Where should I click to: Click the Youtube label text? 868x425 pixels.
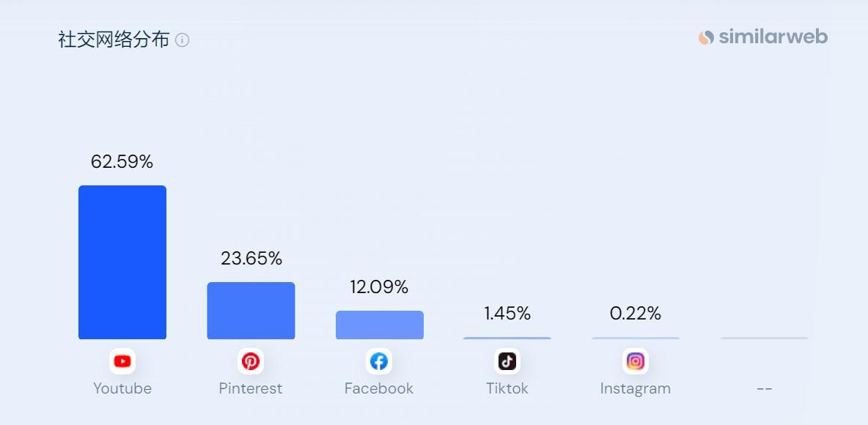click(x=122, y=388)
